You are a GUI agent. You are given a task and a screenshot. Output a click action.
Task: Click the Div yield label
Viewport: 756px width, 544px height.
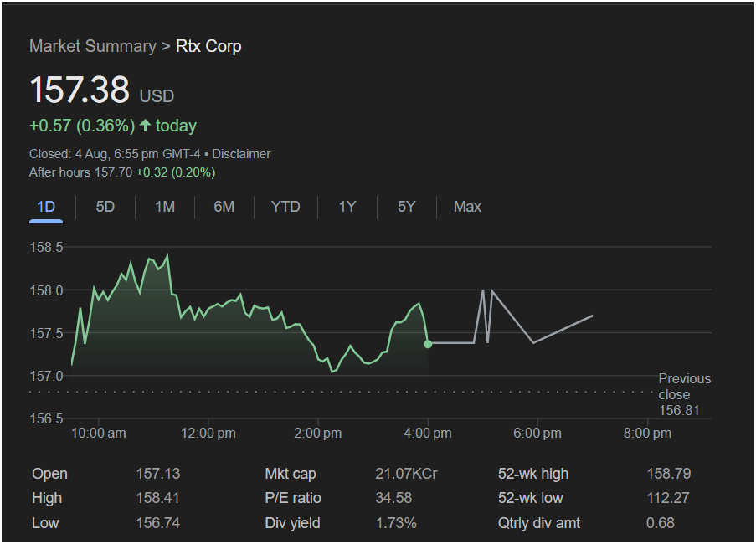(x=292, y=523)
